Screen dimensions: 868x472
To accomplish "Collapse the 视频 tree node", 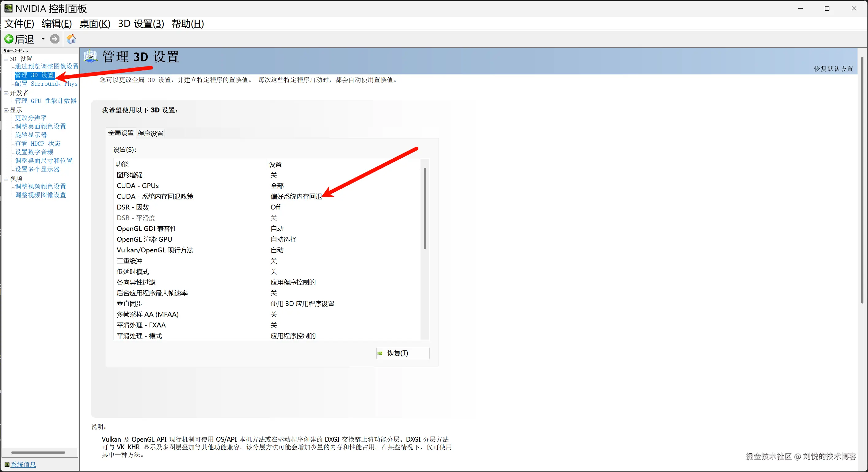I will pos(6,179).
